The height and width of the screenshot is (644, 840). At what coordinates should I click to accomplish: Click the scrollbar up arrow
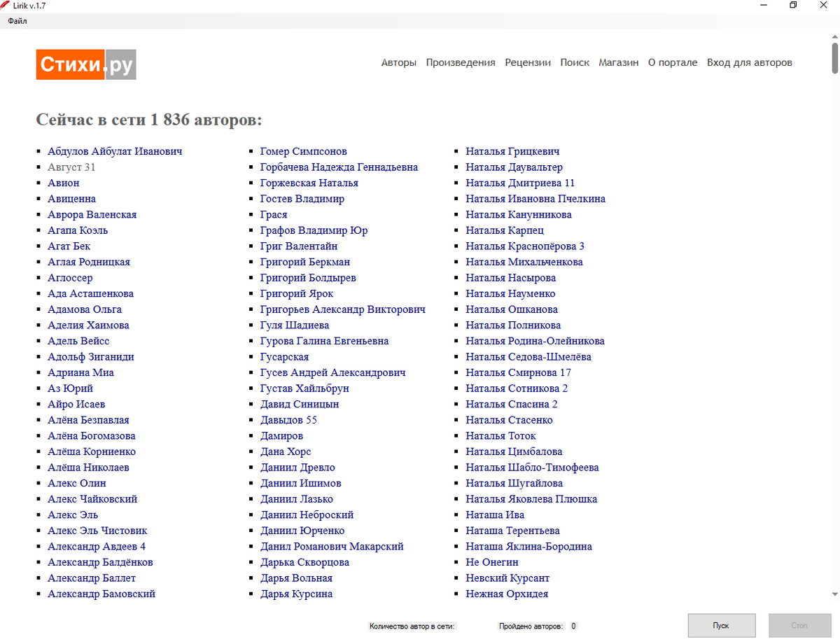pyautogui.click(x=834, y=35)
